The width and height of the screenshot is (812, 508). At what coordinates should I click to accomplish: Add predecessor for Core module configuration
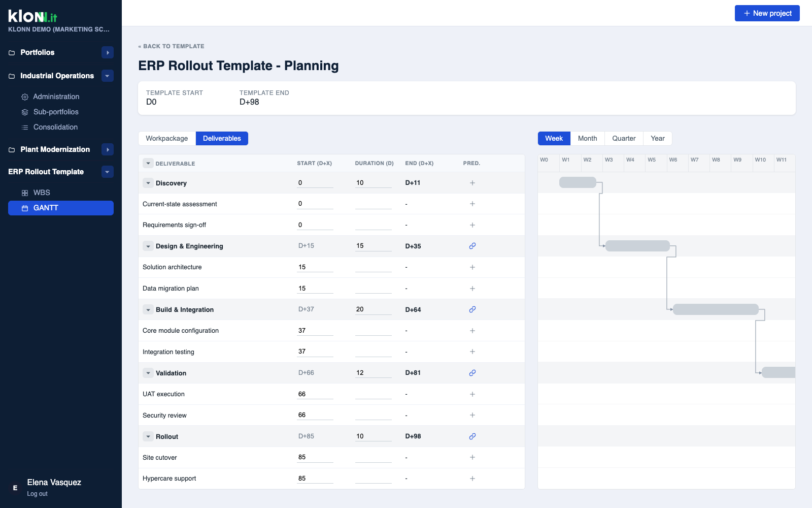coord(472,331)
